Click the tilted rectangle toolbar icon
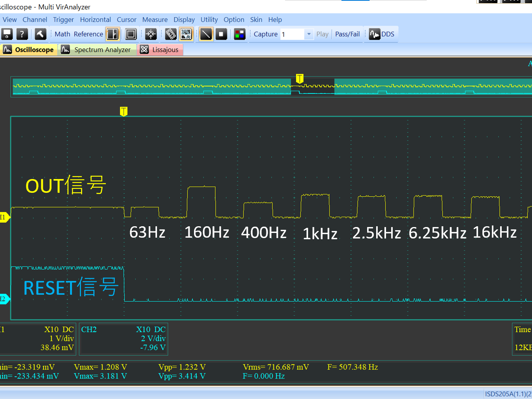Viewport: 532px width, 399px height. 170,34
